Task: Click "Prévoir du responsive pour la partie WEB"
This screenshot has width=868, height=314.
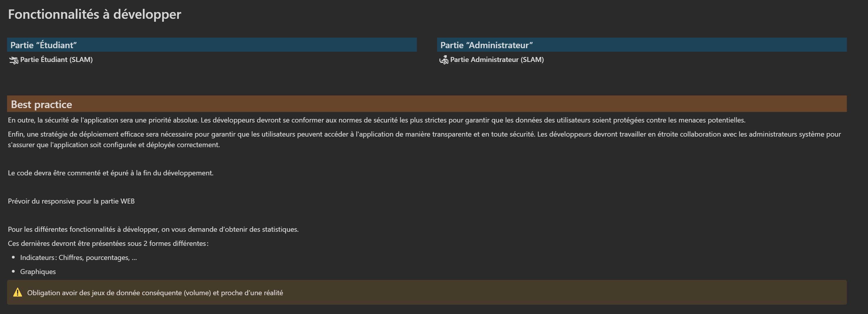Action: [71, 201]
